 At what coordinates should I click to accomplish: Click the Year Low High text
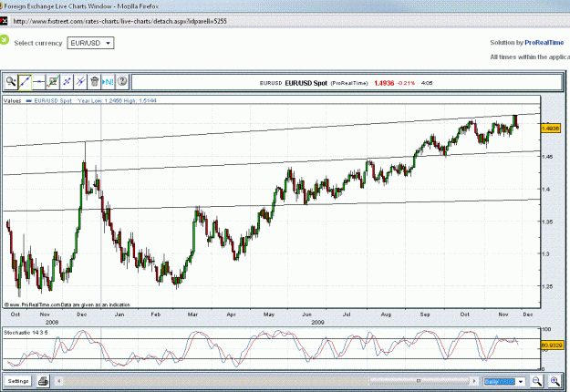pyautogui.click(x=117, y=100)
